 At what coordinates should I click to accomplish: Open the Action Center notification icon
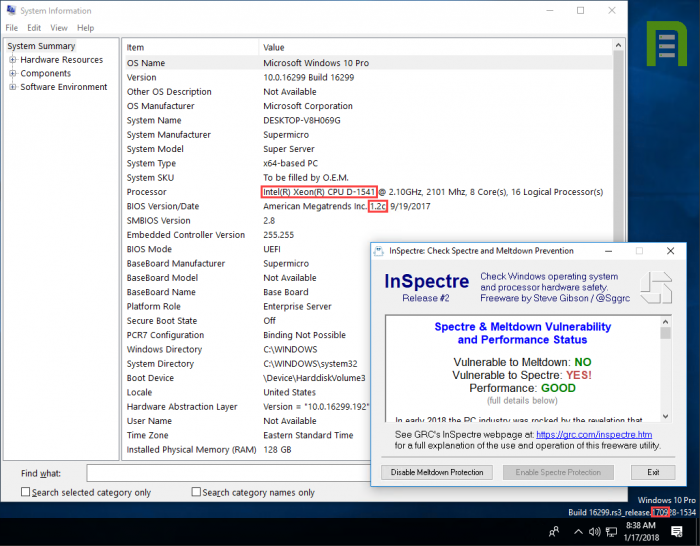tap(677, 531)
